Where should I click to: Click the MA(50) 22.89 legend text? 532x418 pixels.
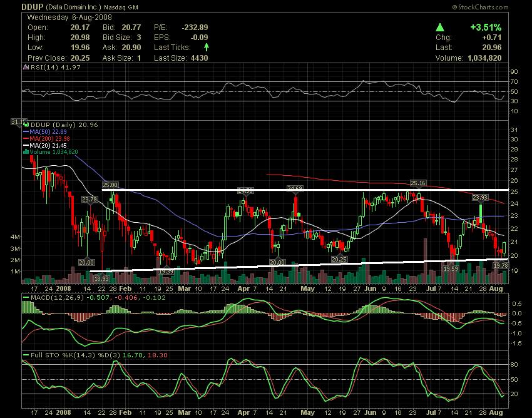pos(48,131)
